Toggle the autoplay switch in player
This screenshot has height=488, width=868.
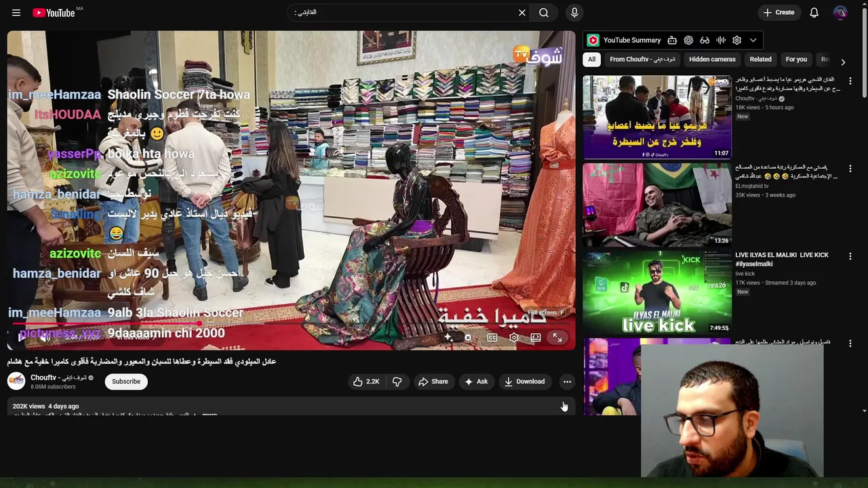[468, 338]
